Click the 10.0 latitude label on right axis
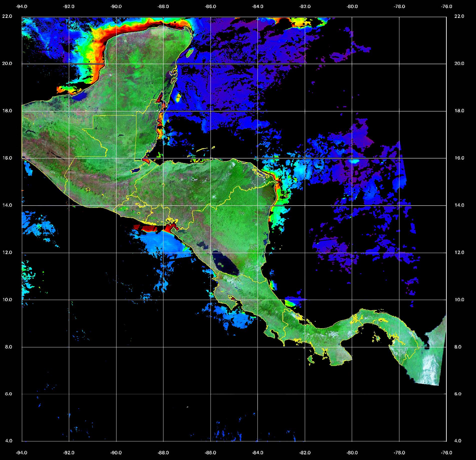Image resolution: width=476 pixels, height=460 pixels. click(459, 299)
